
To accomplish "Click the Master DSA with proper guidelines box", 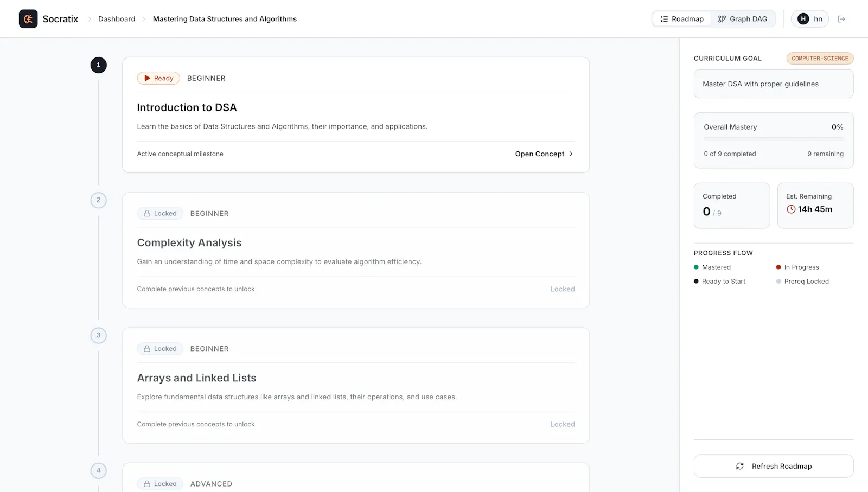I will pos(774,84).
